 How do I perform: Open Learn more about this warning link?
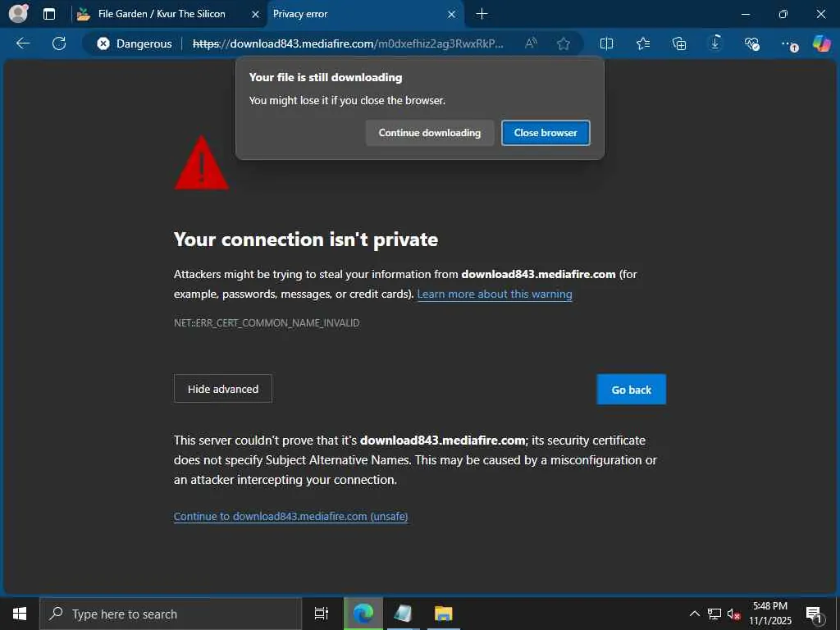click(x=495, y=294)
